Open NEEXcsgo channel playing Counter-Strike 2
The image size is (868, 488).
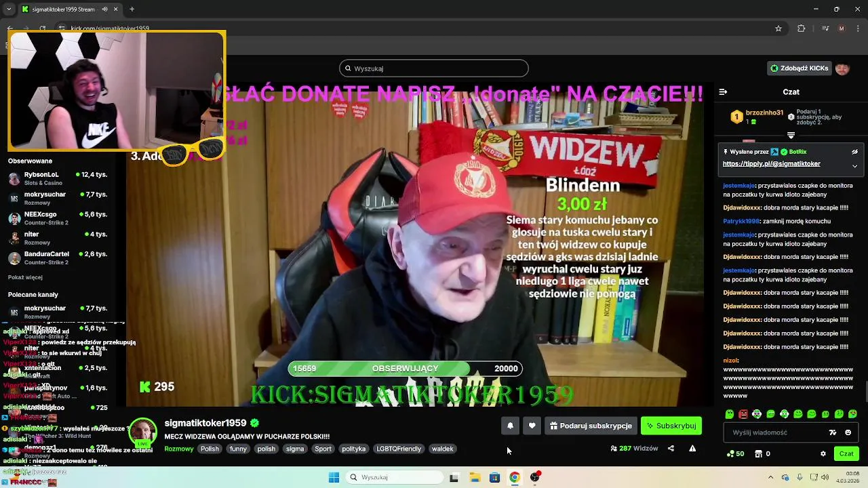[58, 218]
